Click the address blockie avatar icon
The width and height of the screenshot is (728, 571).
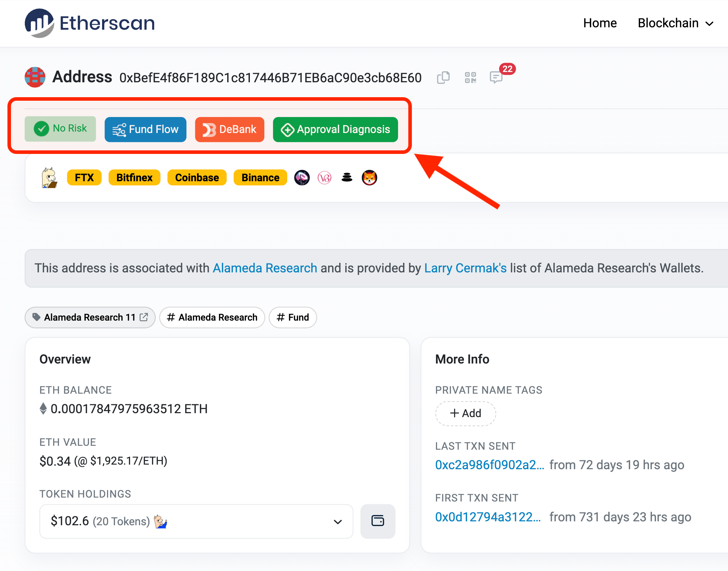pos(35,77)
